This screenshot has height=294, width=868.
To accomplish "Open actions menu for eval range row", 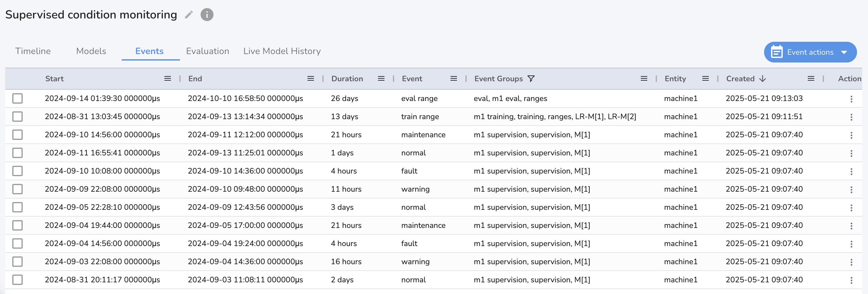I will 851,99.
